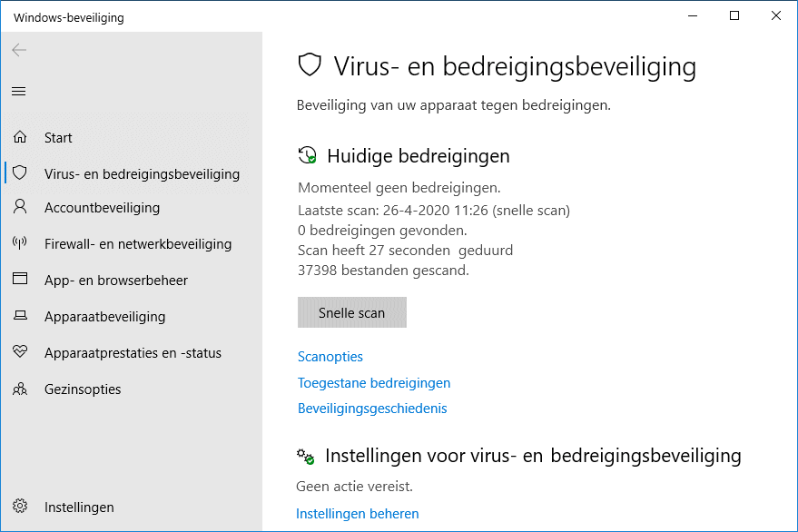Click the App- en browserbeheer window icon

[x=20, y=279]
